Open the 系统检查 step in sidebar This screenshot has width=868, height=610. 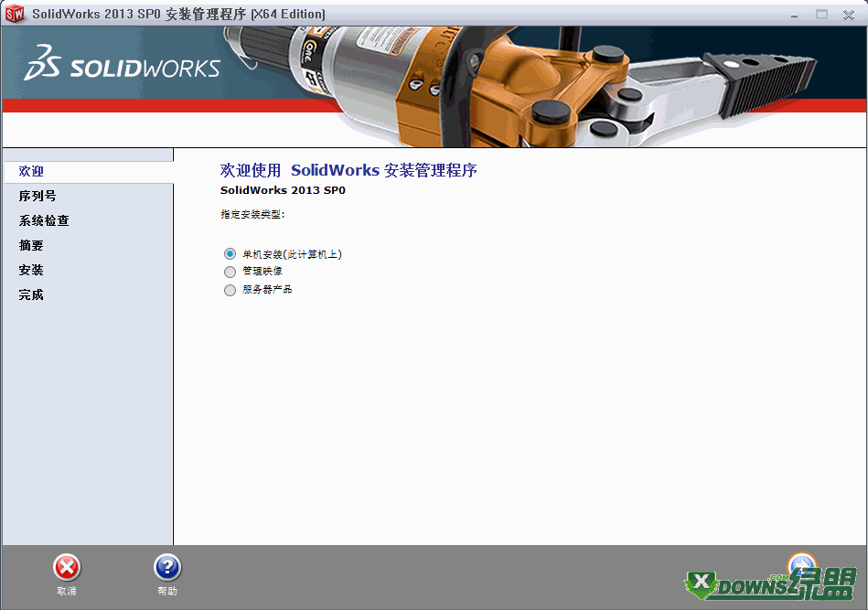pyautogui.click(x=44, y=221)
